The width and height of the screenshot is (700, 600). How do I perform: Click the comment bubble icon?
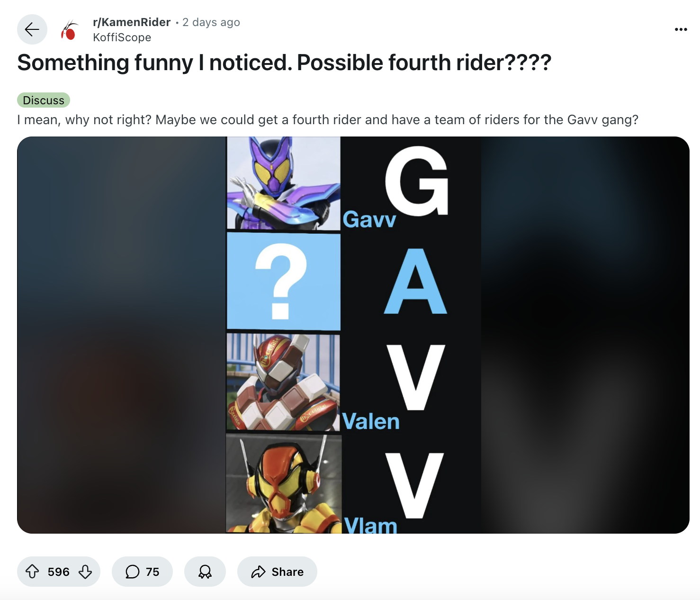[132, 572]
